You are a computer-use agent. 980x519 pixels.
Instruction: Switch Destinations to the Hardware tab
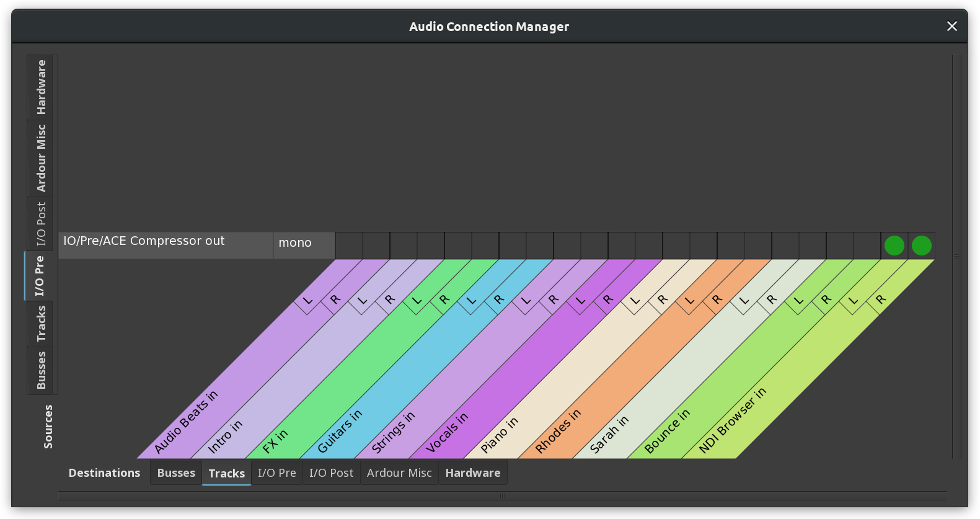pos(473,472)
